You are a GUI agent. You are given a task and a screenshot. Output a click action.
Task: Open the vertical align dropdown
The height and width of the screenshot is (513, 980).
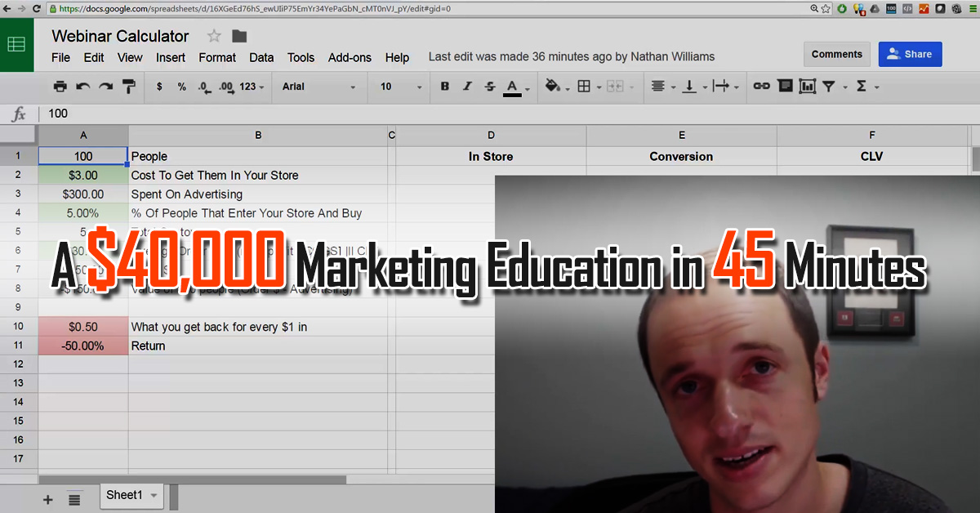coord(693,87)
